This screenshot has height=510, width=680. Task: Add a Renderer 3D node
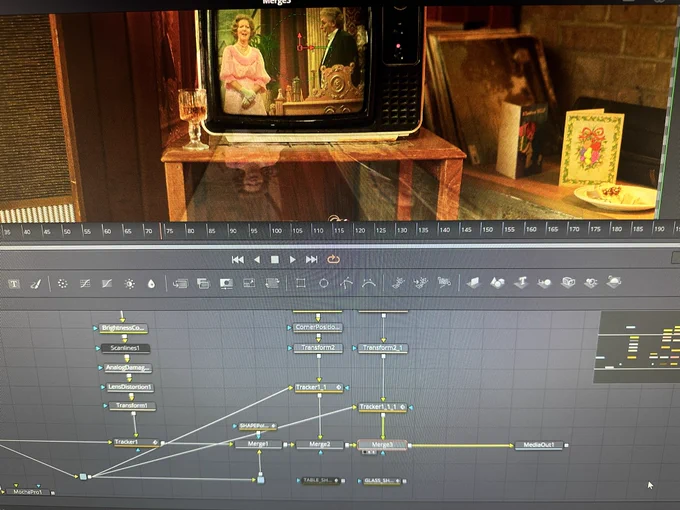point(614,282)
